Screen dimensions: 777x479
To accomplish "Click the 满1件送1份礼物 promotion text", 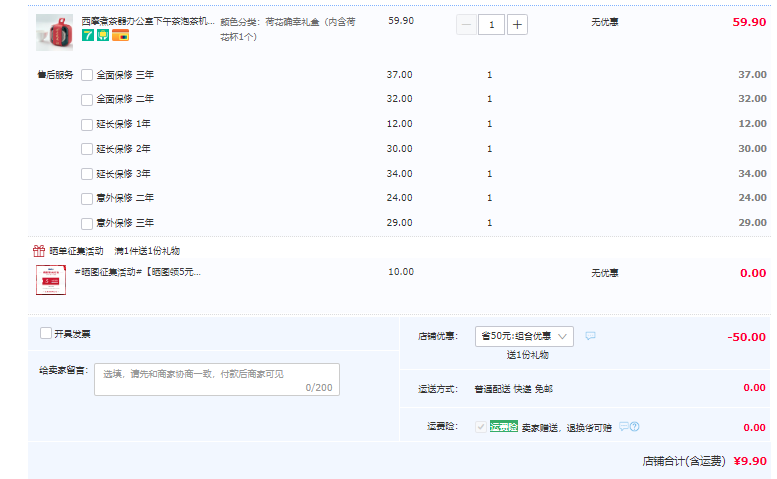I will pyautogui.click(x=147, y=251).
